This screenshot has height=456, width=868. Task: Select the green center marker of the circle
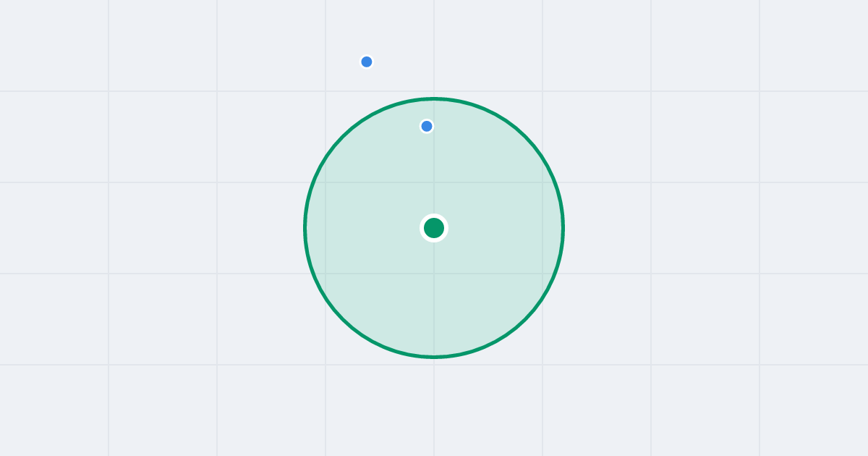point(434,228)
